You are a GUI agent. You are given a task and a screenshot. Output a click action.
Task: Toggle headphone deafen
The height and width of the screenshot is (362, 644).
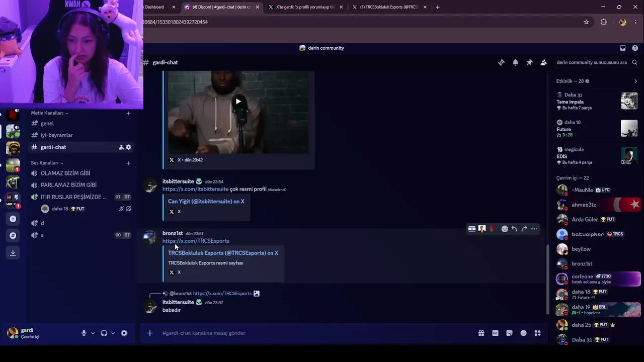pos(104,333)
